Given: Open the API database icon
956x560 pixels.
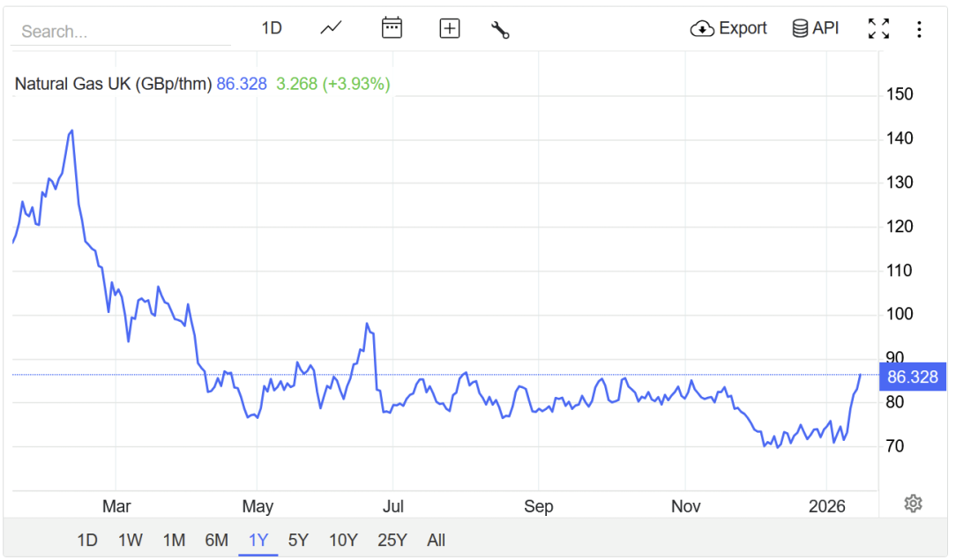Looking at the screenshot, I should [799, 28].
